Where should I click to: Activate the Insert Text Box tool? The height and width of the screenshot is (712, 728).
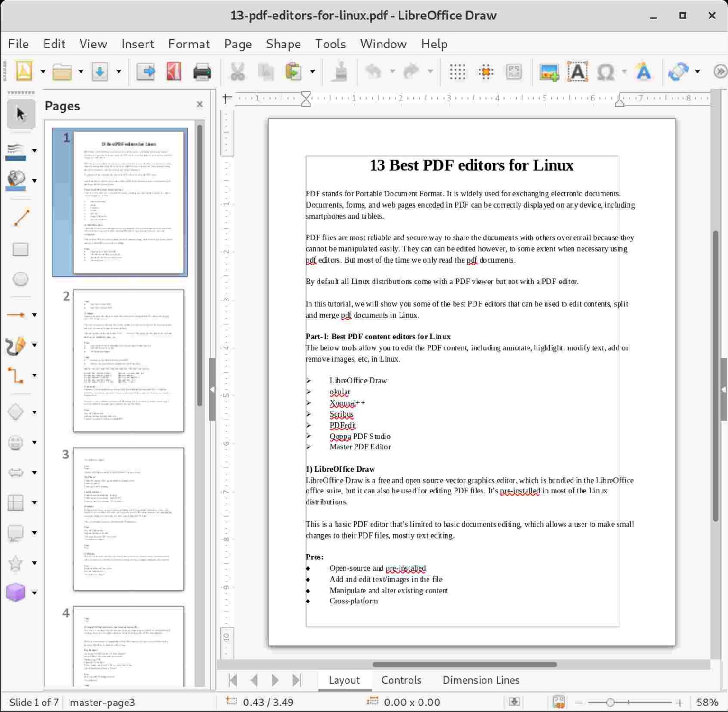click(578, 72)
